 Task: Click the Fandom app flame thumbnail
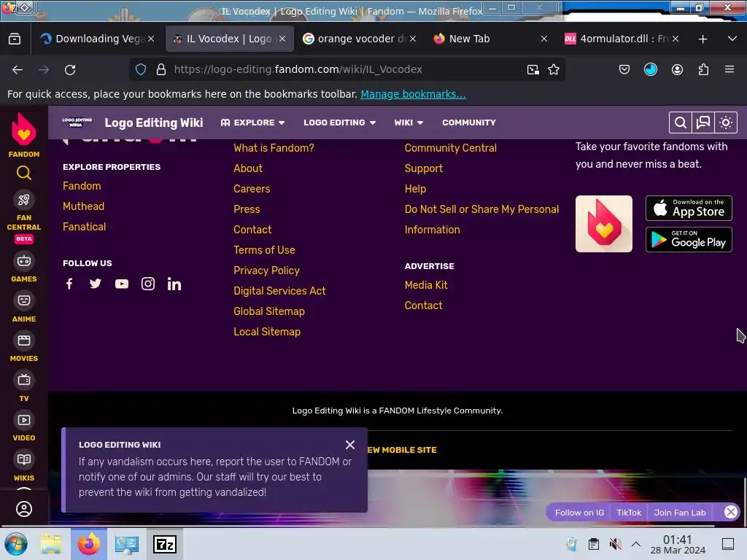tap(603, 224)
